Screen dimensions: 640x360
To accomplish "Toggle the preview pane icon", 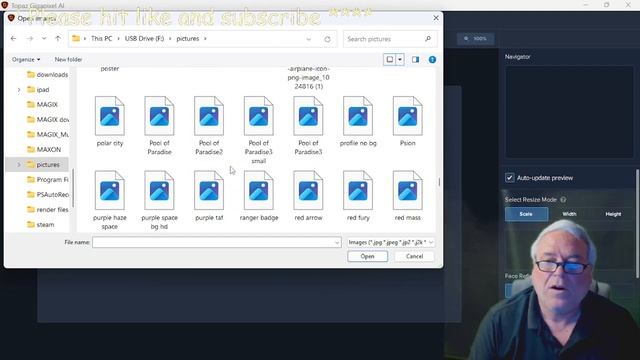I will pos(416,60).
